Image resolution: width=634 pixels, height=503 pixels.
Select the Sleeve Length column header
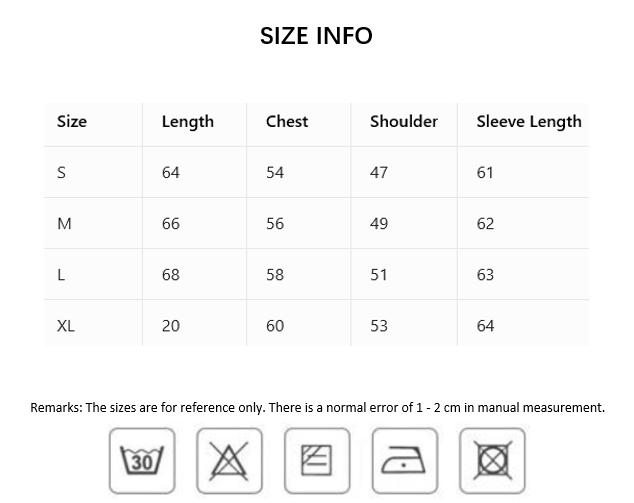529,122
